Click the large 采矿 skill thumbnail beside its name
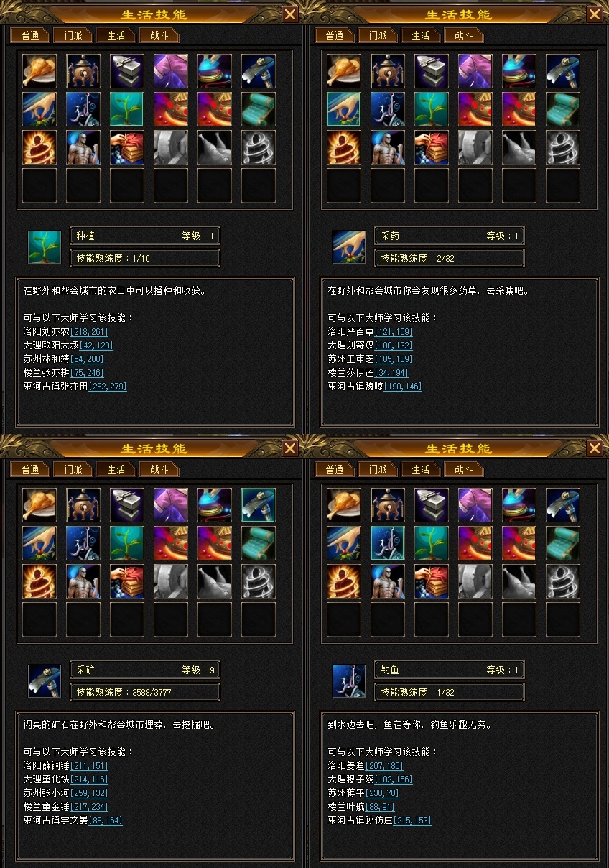 pos(45,681)
